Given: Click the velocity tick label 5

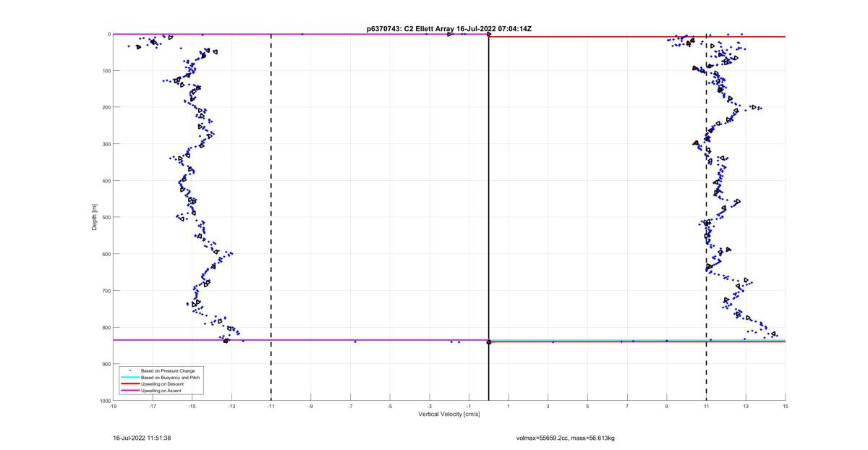Looking at the screenshot, I should point(588,407).
